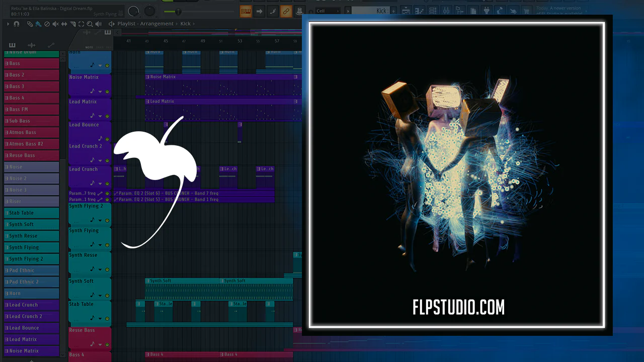644x362 pixels.
Task: Select the Noise Matrix pattern in picker
Action: point(32,351)
